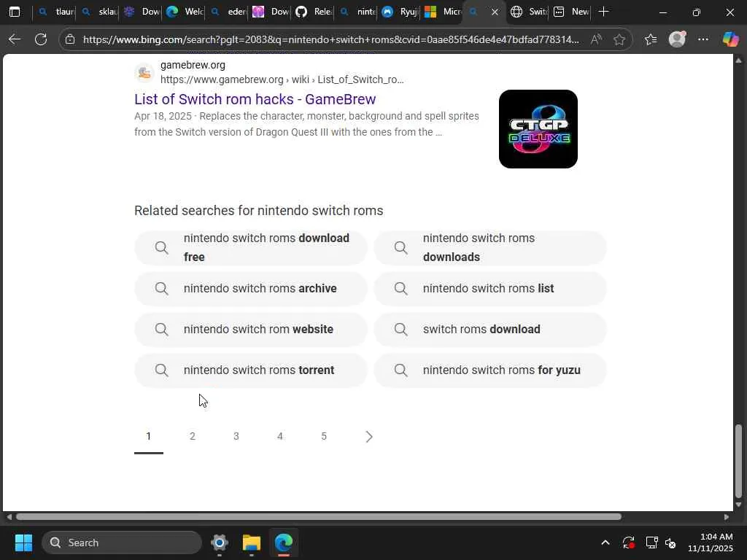
Task: Search 'nintendo switch roms torrent'
Action: click(x=251, y=370)
